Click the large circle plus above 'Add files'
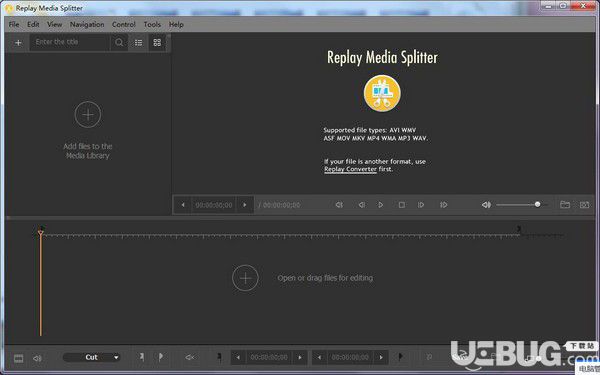This screenshot has width=600, height=375. click(88, 114)
